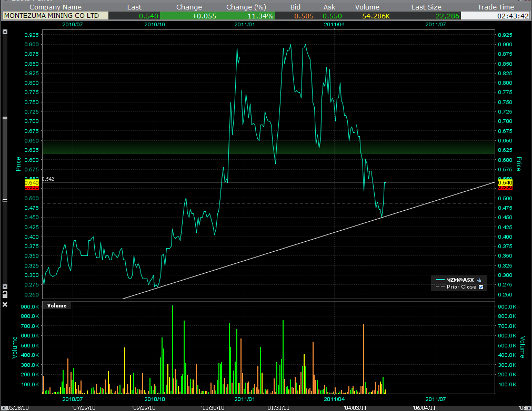Grab the upper handle of the vertical zoom slider
The width and height of the screenshot is (532, 411).
5,118
